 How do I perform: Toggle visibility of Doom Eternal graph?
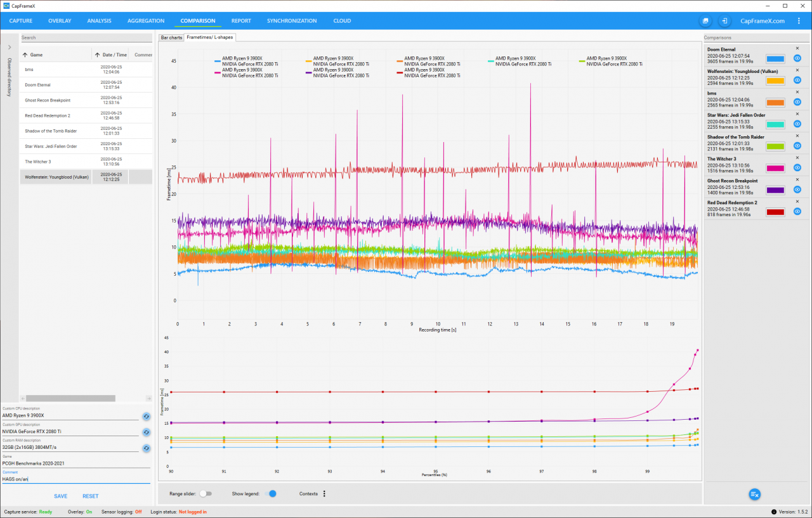[797, 58]
